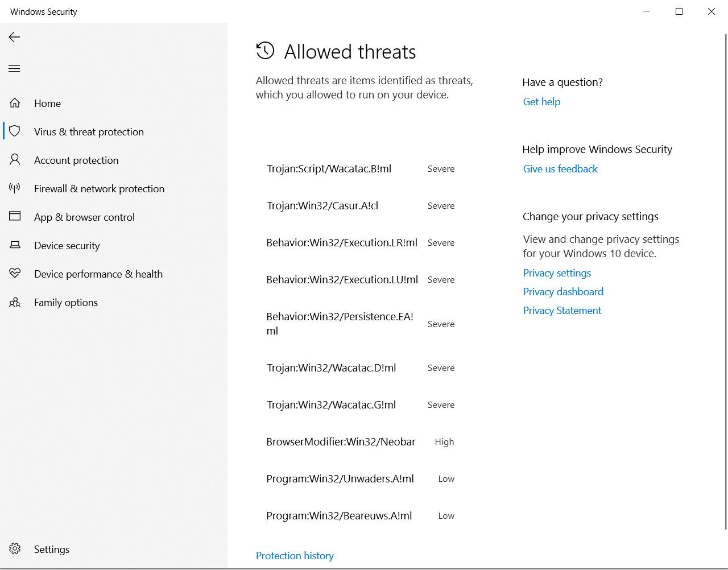Click Severe label next to Trojan:Win32/Casur.A!cl
The height and width of the screenshot is (570, 728).
pos(441,206)
